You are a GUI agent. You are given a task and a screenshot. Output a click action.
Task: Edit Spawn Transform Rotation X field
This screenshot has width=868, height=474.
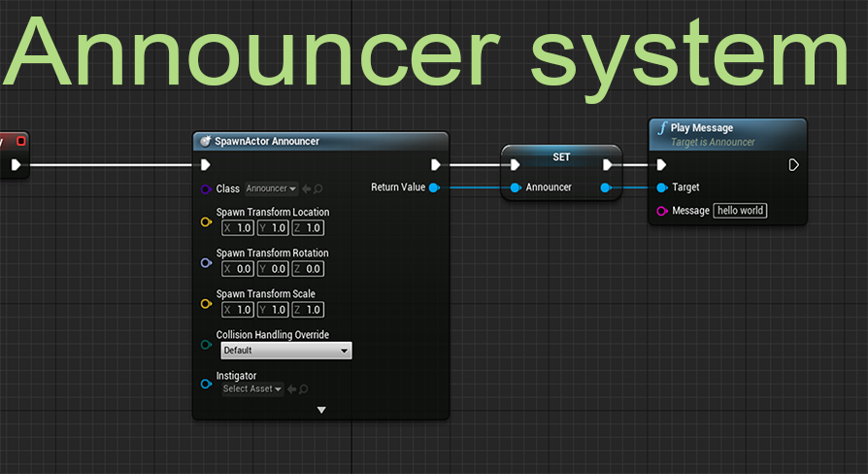238,268
